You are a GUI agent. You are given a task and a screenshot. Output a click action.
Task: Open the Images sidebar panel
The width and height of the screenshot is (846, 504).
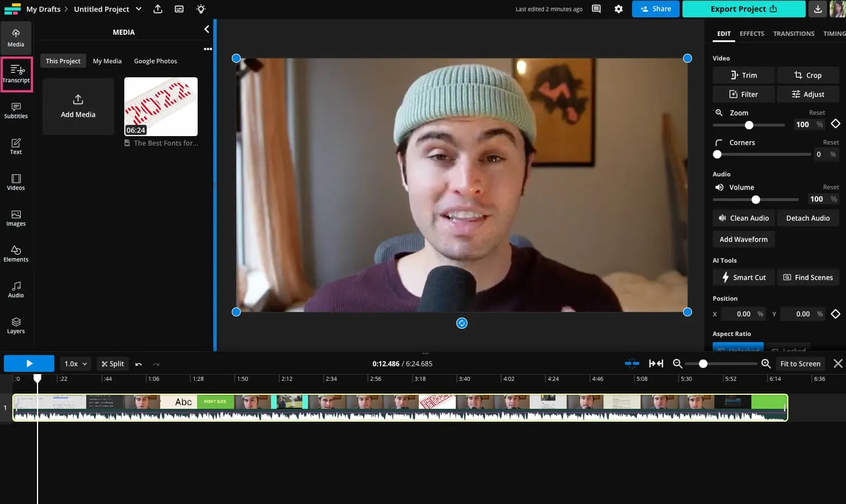16,218
